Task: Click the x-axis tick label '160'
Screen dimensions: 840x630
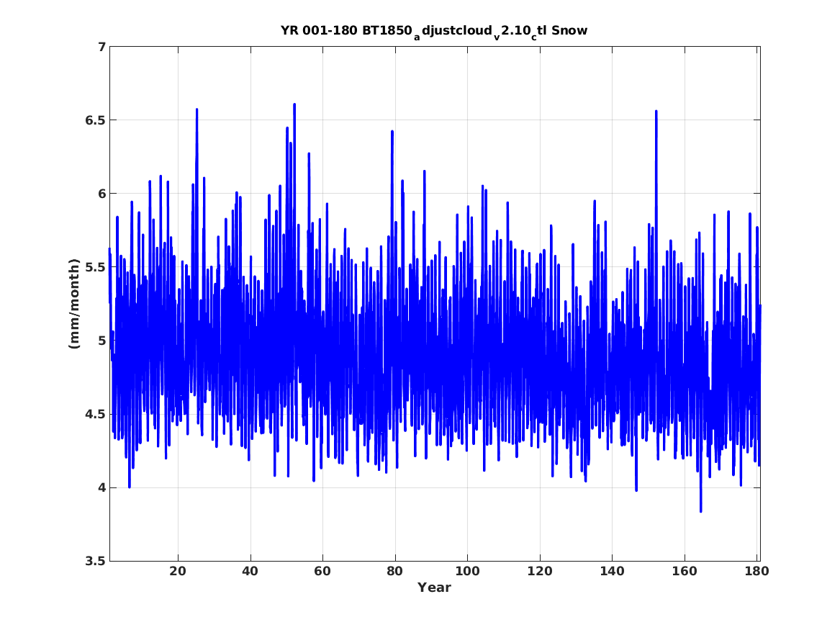Action: (x=685, y=571)
